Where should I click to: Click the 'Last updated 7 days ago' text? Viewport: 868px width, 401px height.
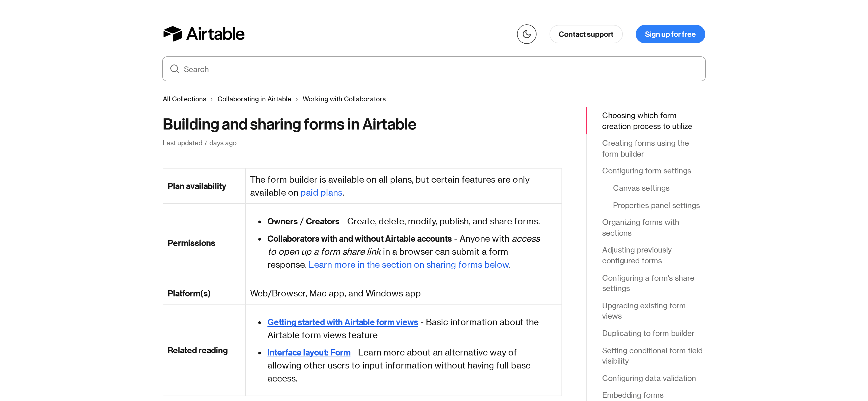click(199, 143)
